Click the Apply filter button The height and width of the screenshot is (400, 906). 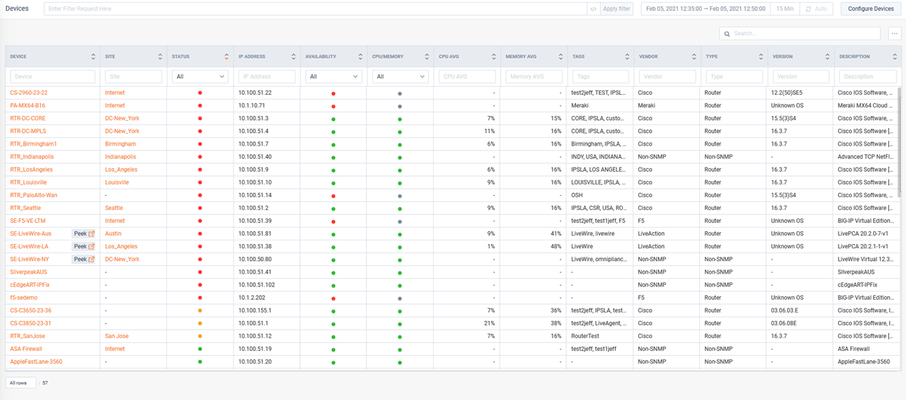tap(617, 9)
